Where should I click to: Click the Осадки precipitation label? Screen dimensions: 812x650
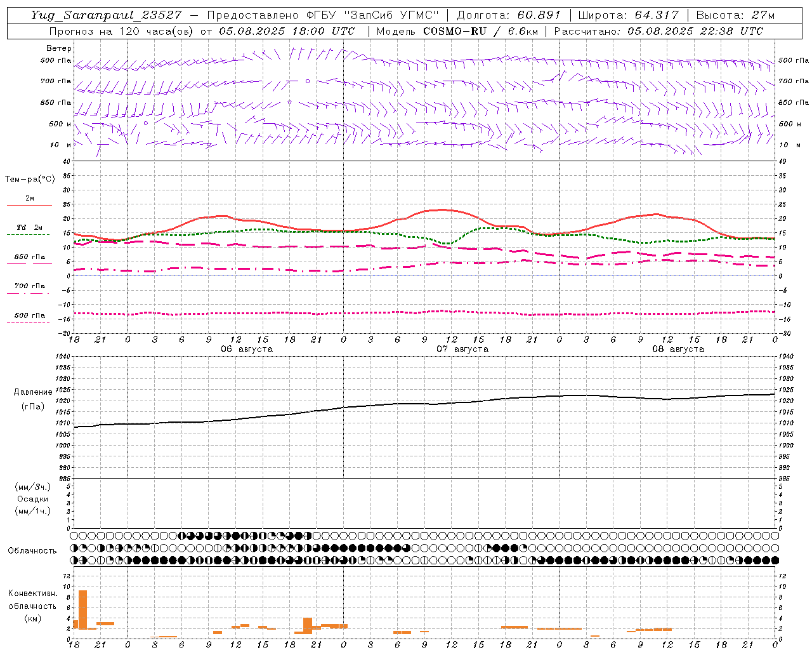[x=33, y=499]
